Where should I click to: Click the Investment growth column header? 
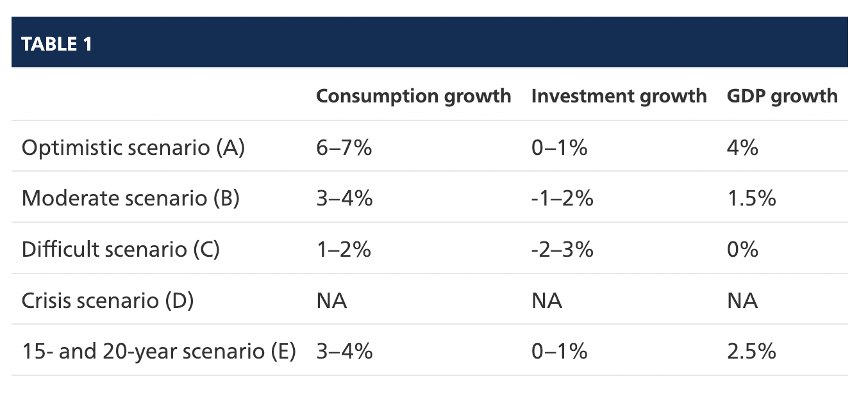click(x=619, y=96)
